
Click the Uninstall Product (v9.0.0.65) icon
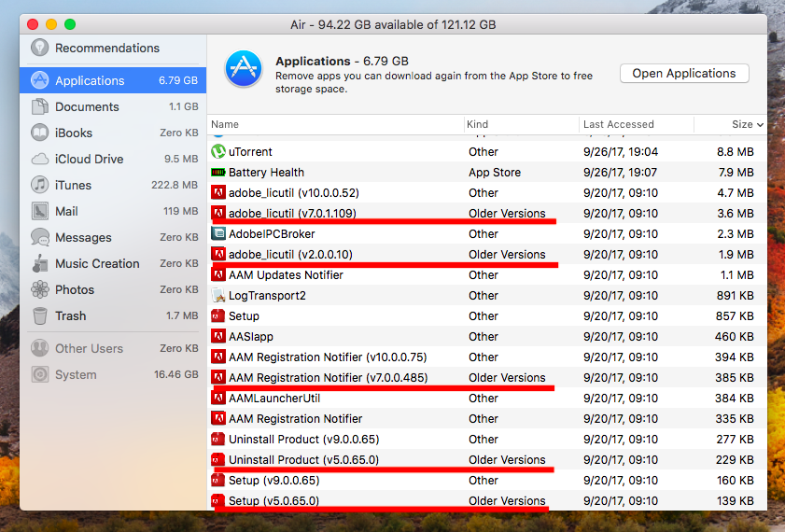[217, 439]
